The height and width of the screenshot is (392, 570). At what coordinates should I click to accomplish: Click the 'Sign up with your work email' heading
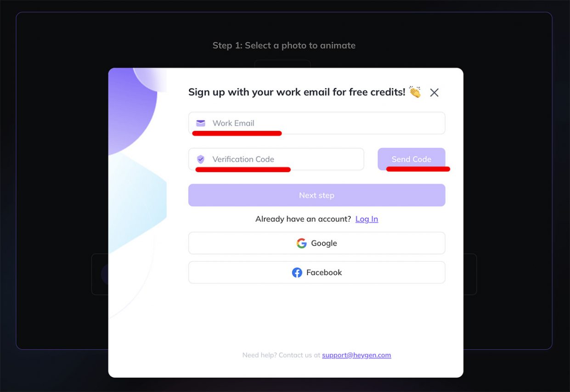296,92
